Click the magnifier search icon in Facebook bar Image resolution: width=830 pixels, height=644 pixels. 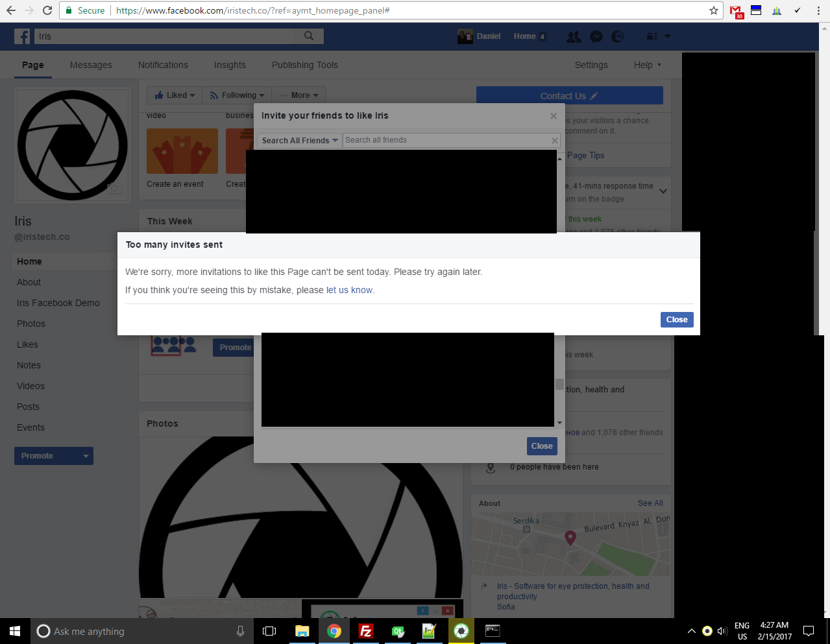click(309, 36)
